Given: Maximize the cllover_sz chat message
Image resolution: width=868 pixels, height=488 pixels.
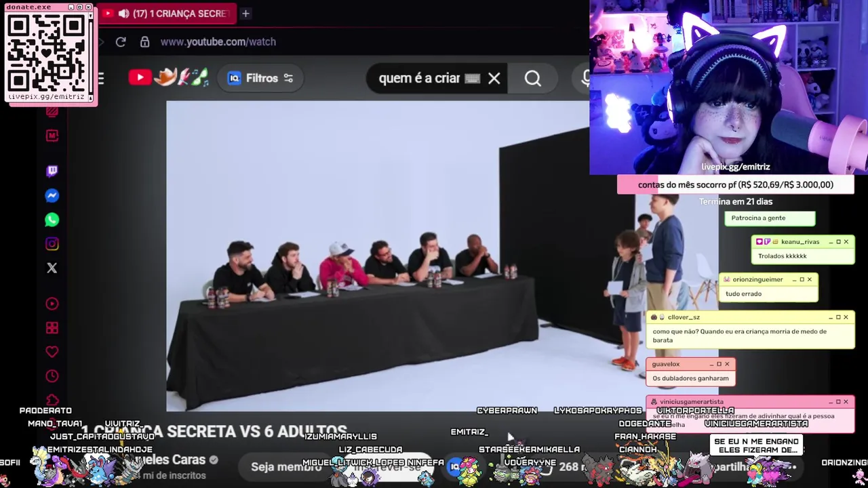Looking at the screenshot, I should point(838,317).
